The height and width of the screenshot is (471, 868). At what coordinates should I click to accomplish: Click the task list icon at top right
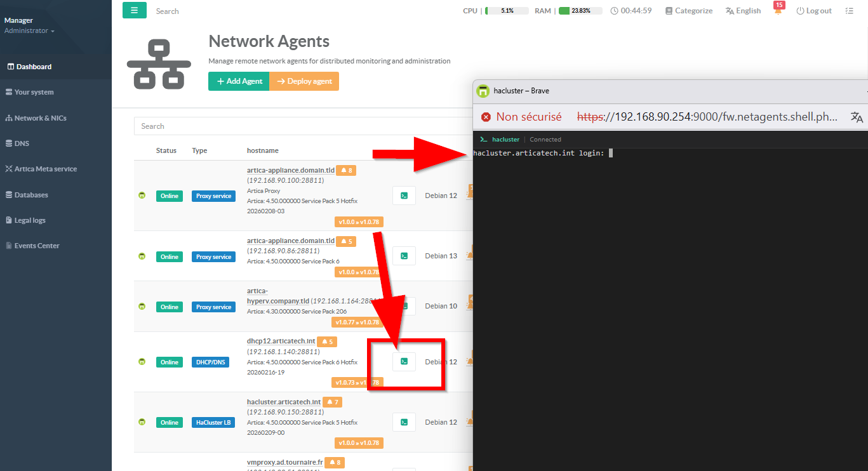[x=850, y=11]
